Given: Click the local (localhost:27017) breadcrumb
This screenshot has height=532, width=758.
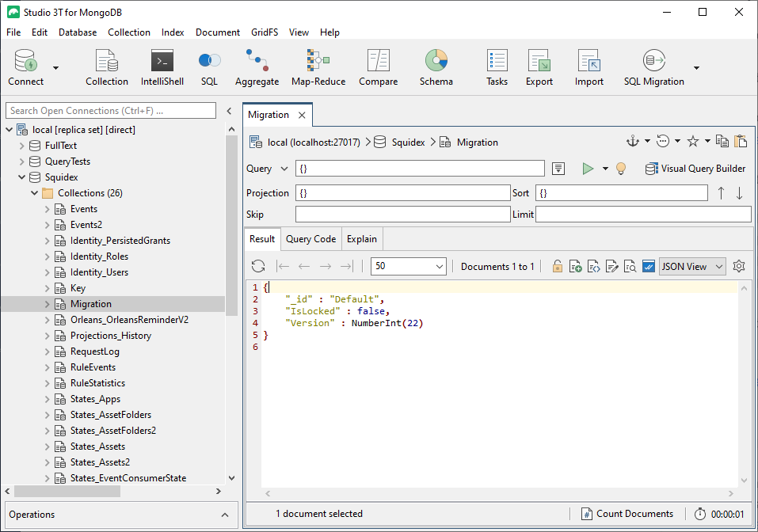Looking at the screenshot, I should coord(314,142).
